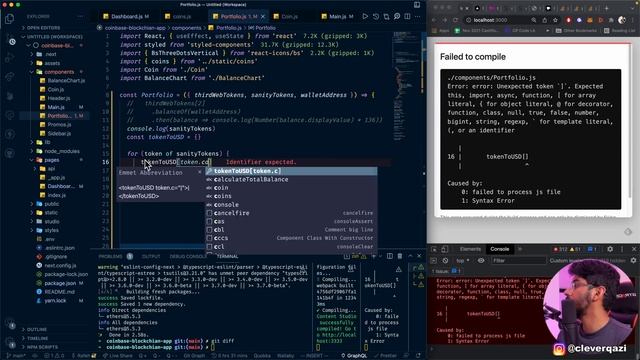Choose the console autocomplete suggestion
640x360 pixels.
click(291, 204)
